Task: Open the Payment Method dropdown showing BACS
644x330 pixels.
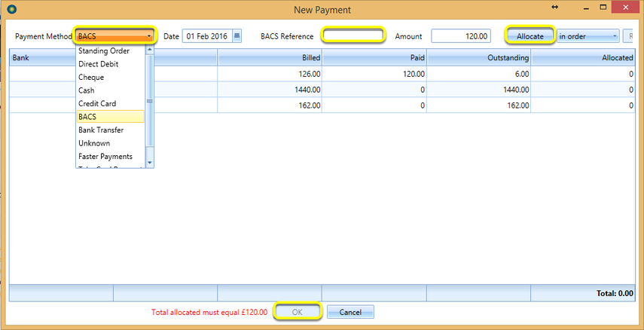Action: click(x=115, y=36)
